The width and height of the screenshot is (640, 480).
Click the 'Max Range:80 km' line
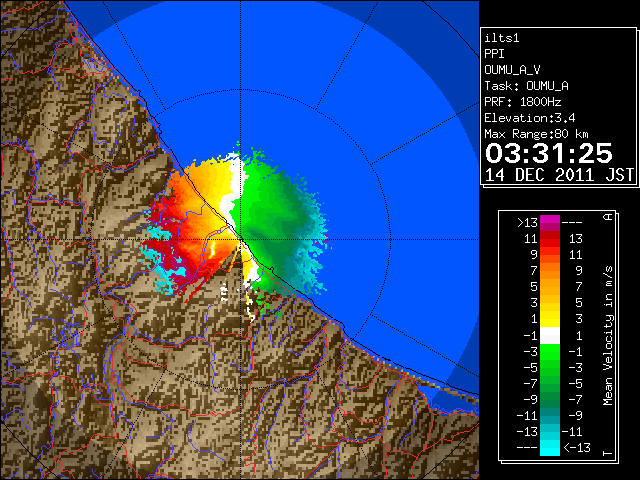pyautogui.click(x=536, y=134)
